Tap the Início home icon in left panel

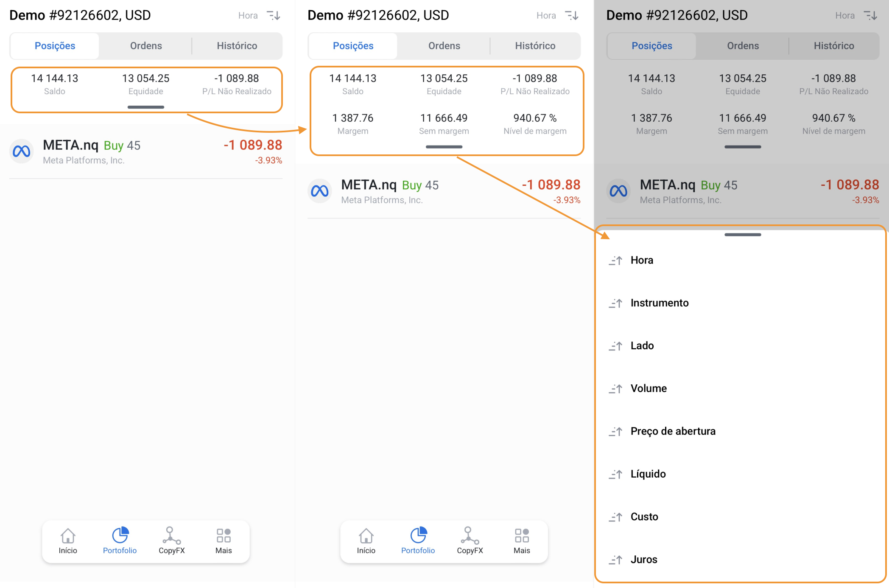coord(68,536)
